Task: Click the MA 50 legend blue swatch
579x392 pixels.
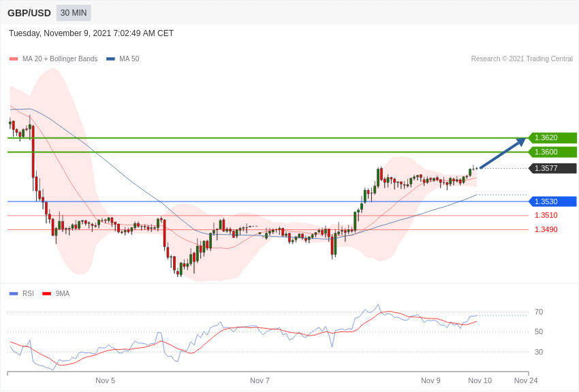Action: pyautogui.click(x=110, y=59)
